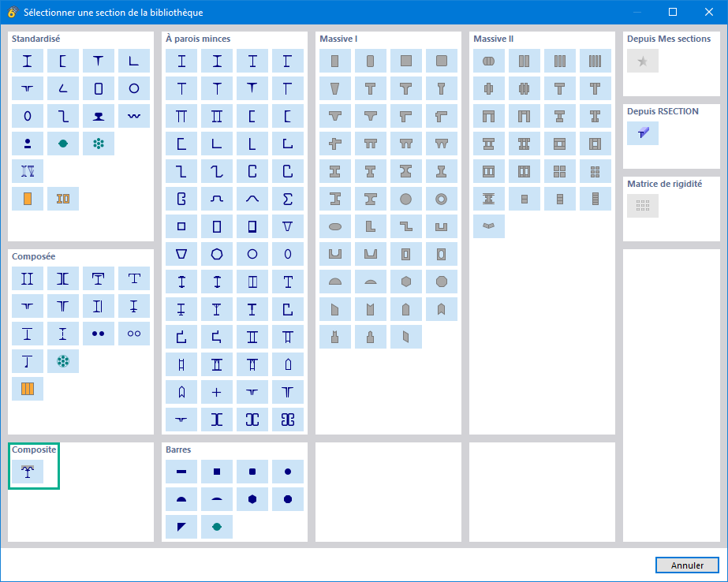This screenshot has width=728, height=582.
Task: Import a section via the RSECTION icon
Action: pyautogui.click(x=643, y=133)
